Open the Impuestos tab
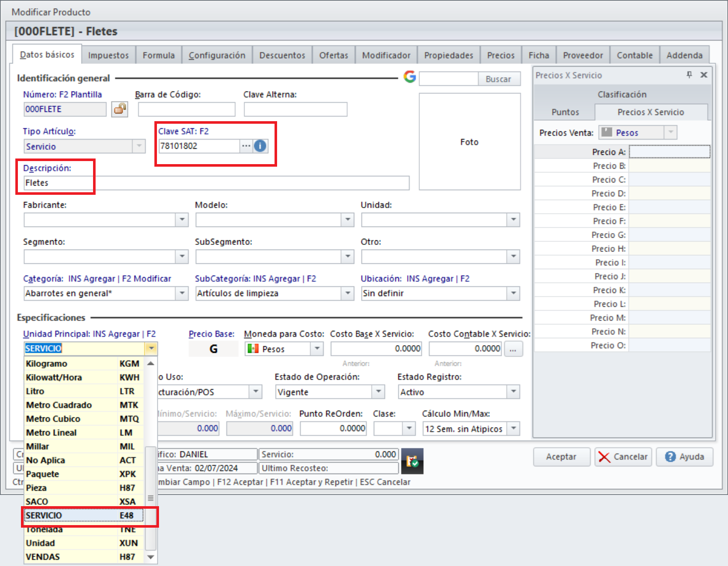Viewport: 728px width, 566px height. click(108, 55)
